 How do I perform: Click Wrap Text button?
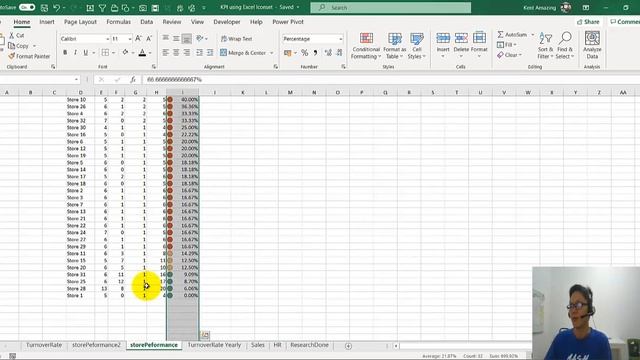(x=236, y=39)
